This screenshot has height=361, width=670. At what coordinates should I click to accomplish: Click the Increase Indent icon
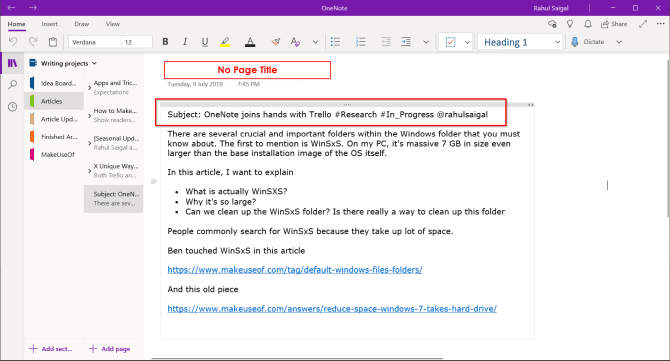tap(406, 42)
